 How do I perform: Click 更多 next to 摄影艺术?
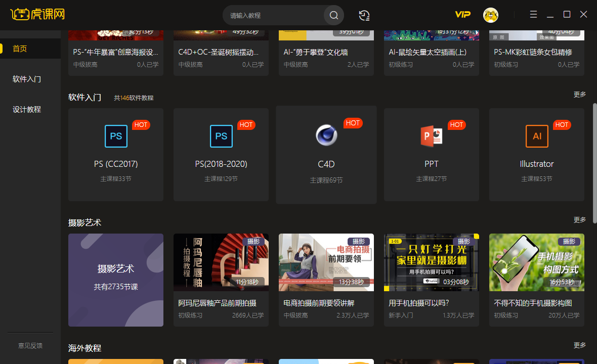coord(579,219)
